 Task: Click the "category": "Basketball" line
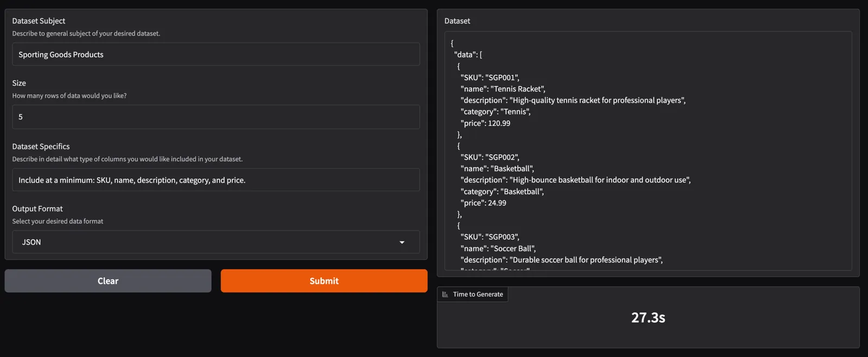(x=502, y=192)
